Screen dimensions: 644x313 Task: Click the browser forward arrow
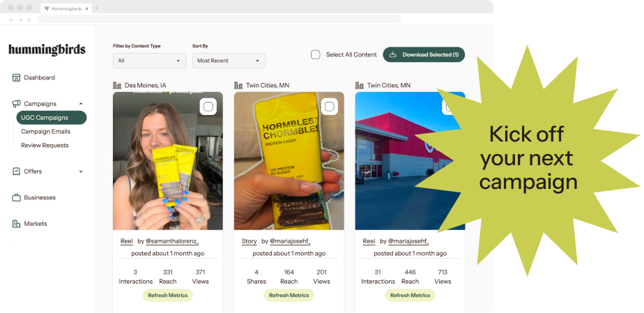click(x=20, y=20)
